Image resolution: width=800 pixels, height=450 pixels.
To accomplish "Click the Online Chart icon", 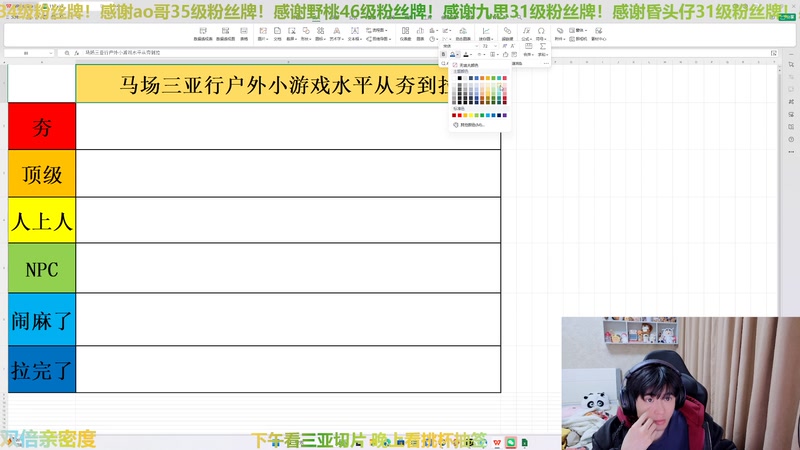I will [x=463, y=34].
